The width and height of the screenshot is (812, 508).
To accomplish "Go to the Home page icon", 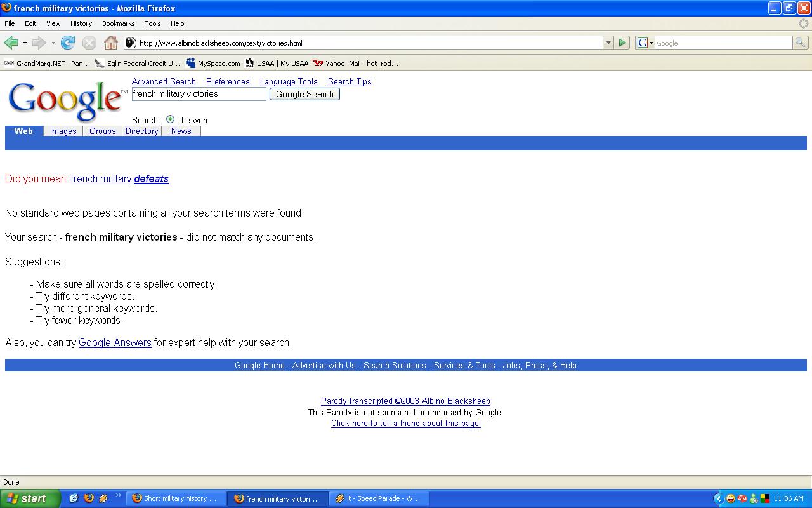I will (x=111, y=43).
